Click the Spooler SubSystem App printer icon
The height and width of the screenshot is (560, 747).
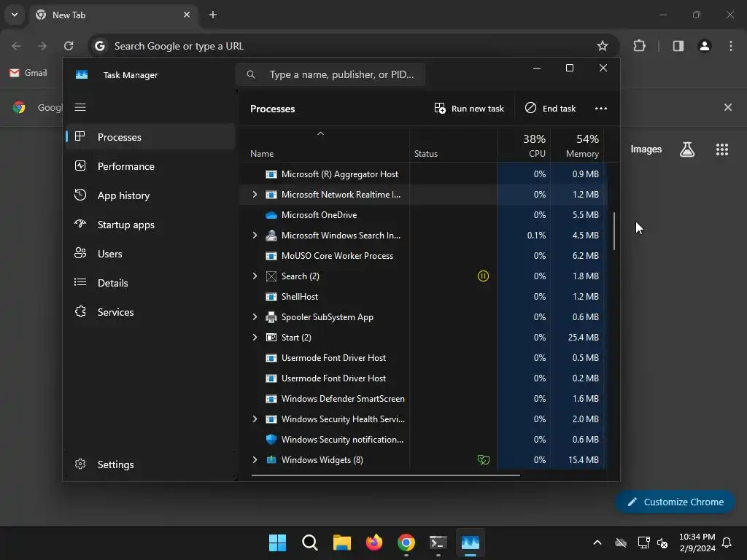[x=271, y=317]
